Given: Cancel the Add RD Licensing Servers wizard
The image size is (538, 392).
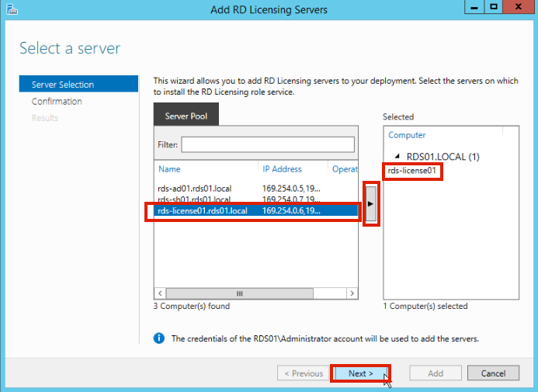Looking at the screenshot, I should [x=493, y=373].
